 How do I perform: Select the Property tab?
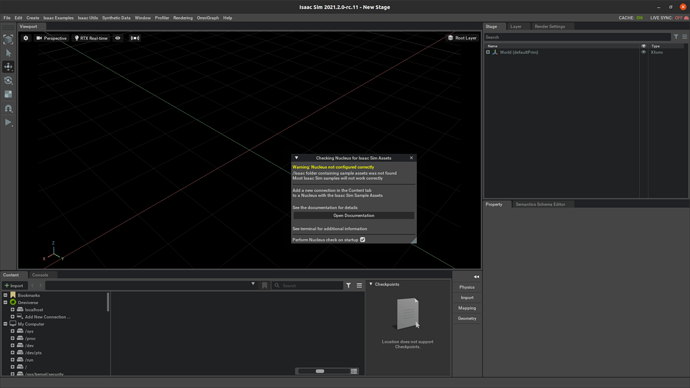[494, 205]
